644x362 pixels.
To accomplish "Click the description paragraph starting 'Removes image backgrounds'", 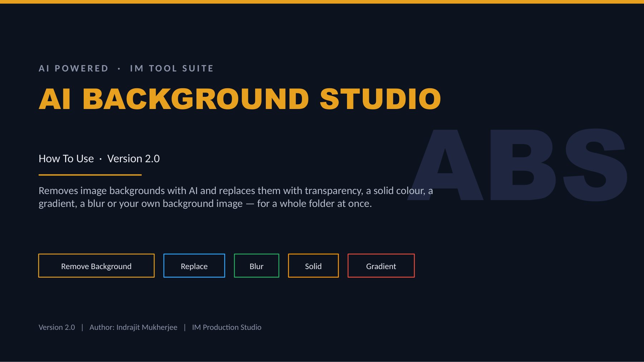I will pyautogui.click(x=236, y=197).
